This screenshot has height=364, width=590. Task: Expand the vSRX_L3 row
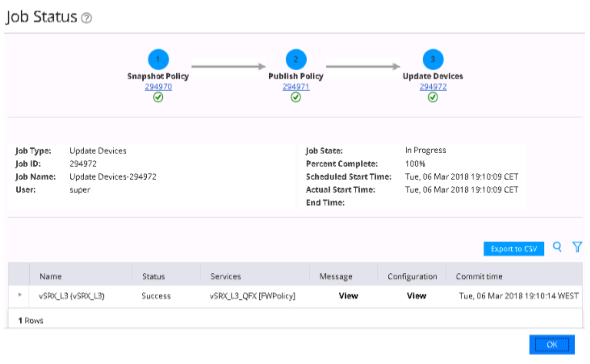click(x=20, y=294)
